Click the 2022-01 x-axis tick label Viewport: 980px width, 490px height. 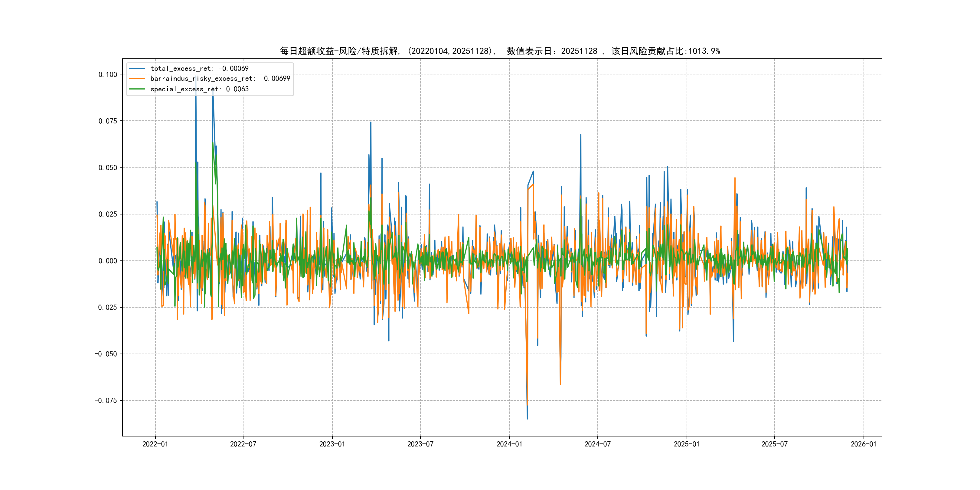point(155,444)
